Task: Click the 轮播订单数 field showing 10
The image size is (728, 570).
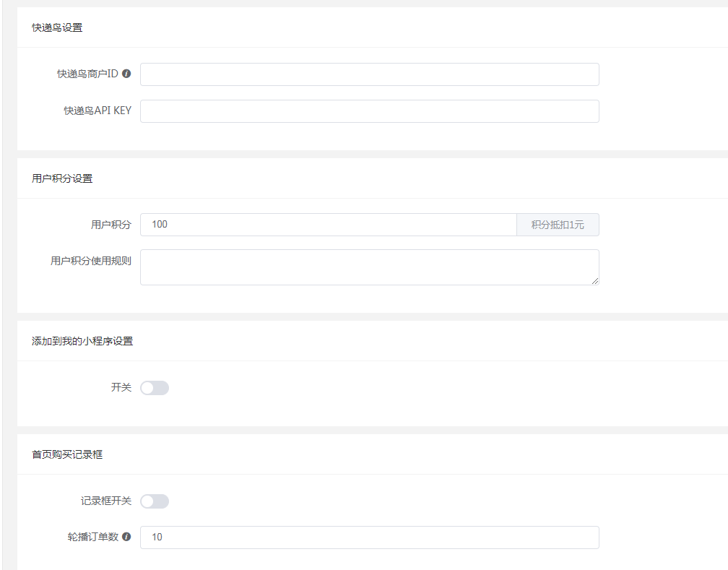Action: (x=370, y=537)
